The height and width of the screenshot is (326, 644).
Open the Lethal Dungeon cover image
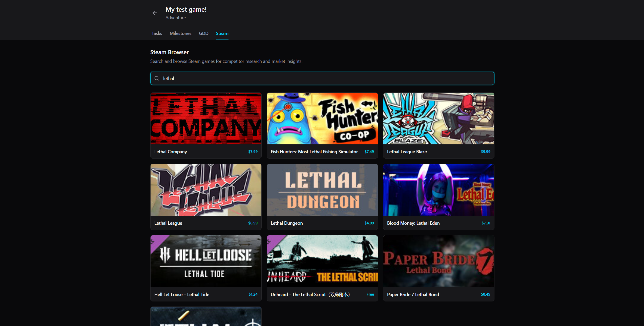pos(322,190)
